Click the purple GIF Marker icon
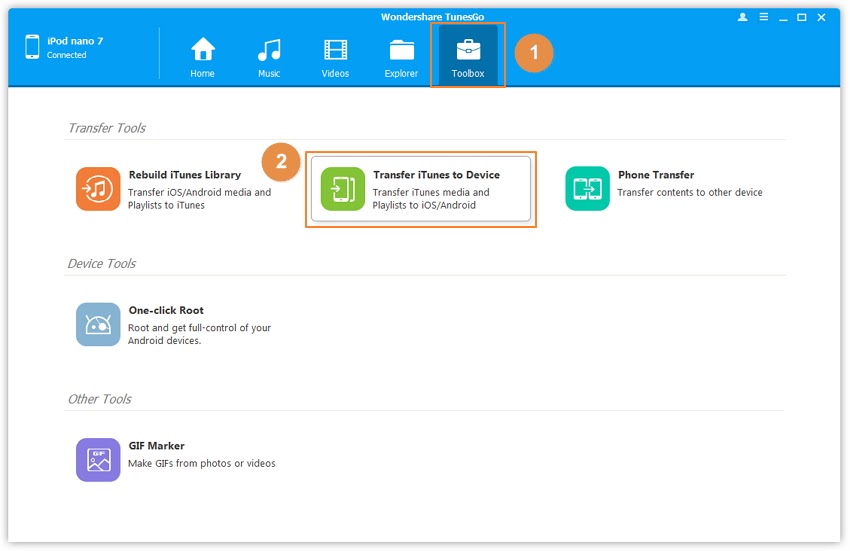 click(x=98, y=460)
